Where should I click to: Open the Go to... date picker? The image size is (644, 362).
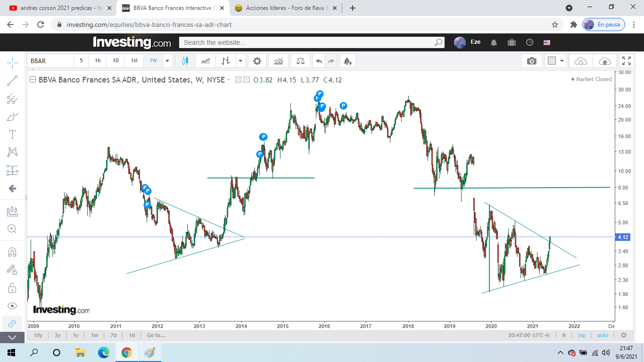coord(156,335)
